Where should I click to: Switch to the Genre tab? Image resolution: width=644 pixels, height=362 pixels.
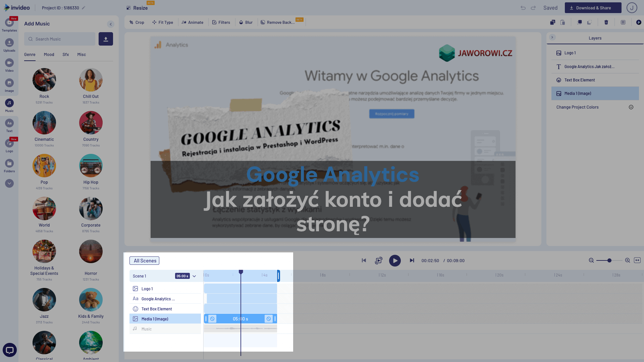(30, 55)
